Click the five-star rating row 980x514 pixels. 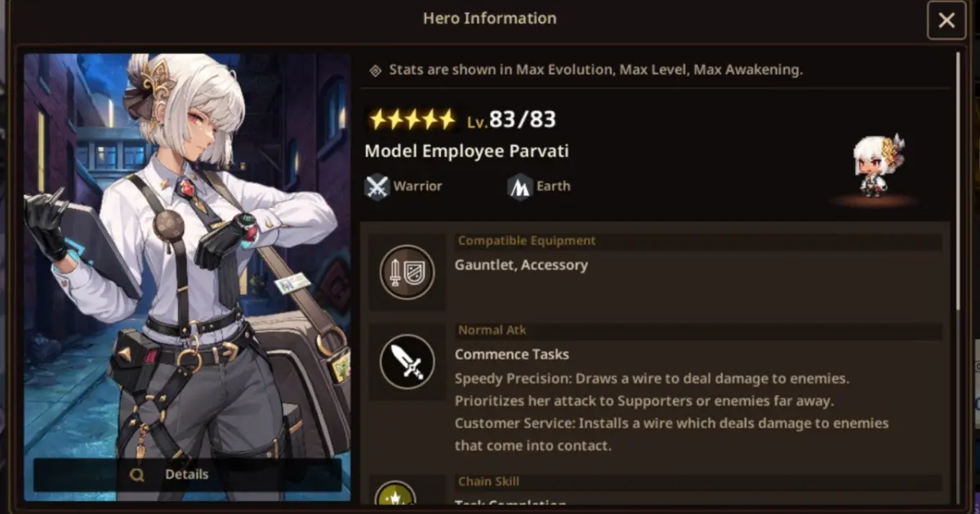pyautogui.click(x=412, y=120)
